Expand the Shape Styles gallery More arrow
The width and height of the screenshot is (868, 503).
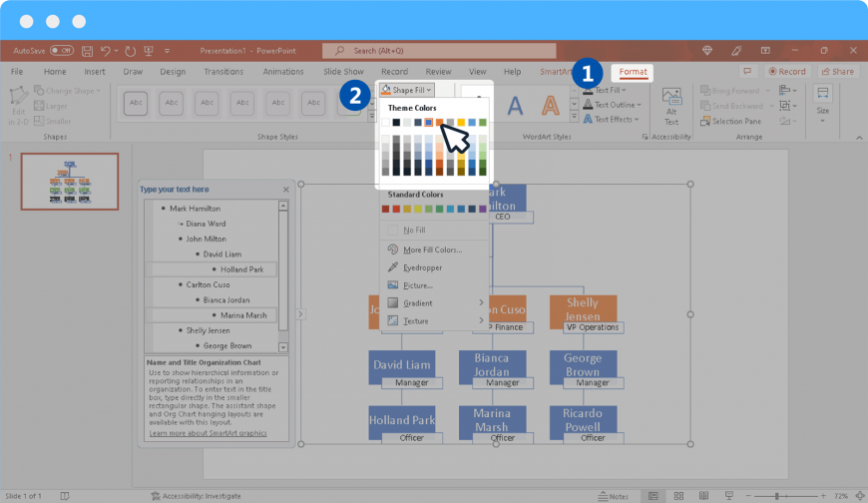coord(371,117)
